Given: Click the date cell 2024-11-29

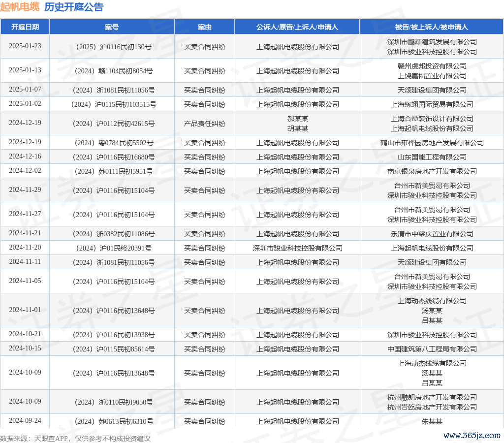Looking at the screenshot, I should (25, 190).
